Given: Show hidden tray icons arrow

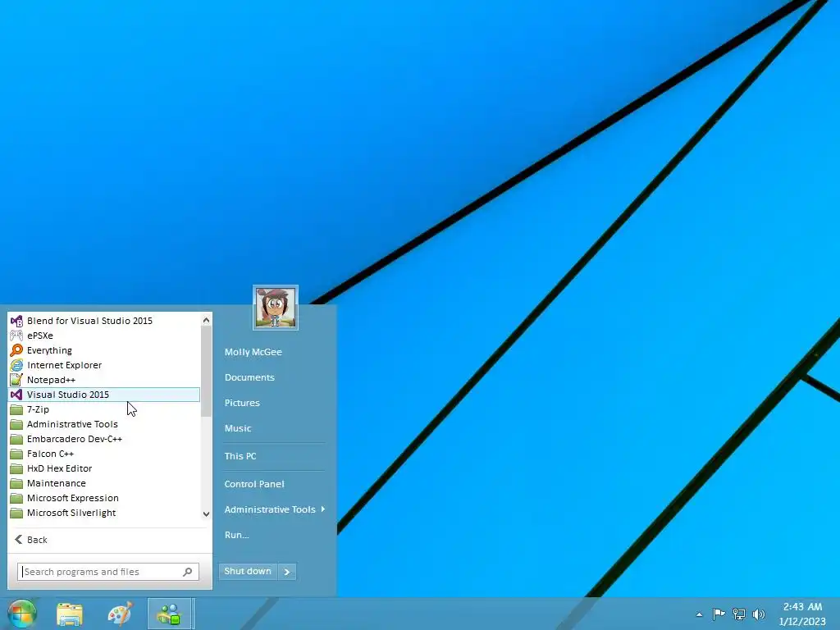Looking at the screenshot, I should coord(699,614).
